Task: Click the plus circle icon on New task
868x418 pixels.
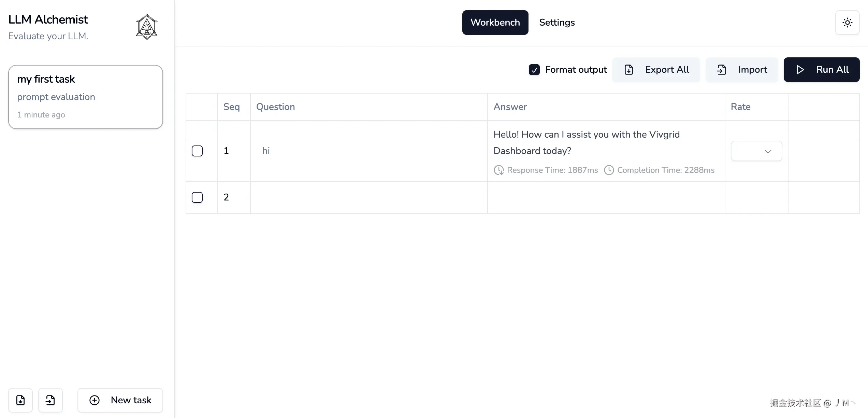Action: (95, 400)
